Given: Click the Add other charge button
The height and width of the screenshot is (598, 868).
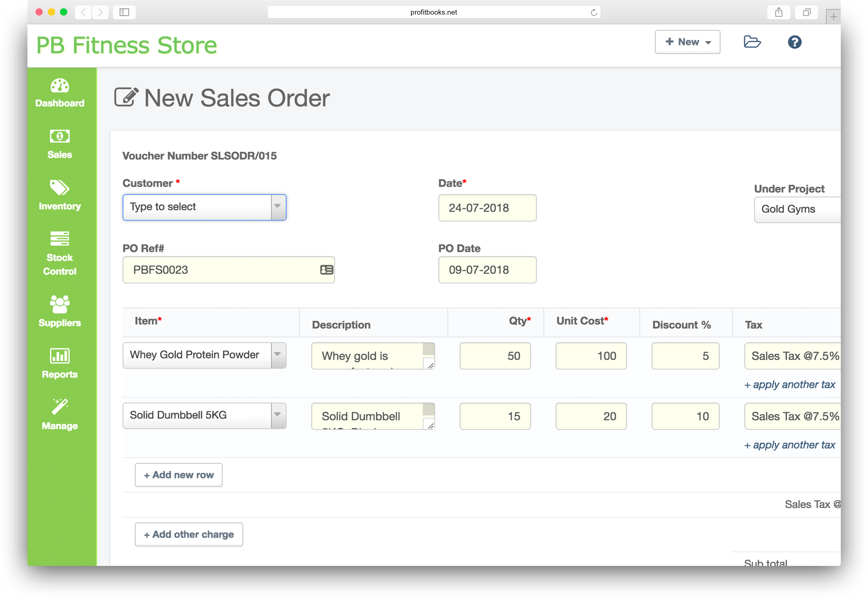Looking at the screenshot, I should tap(189, 535).
